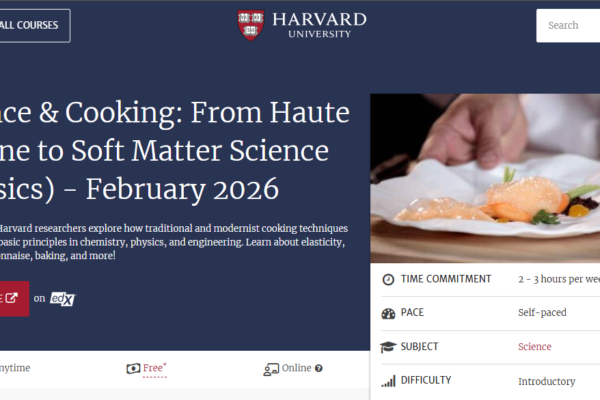Click the Free price link

coord(153,368)
